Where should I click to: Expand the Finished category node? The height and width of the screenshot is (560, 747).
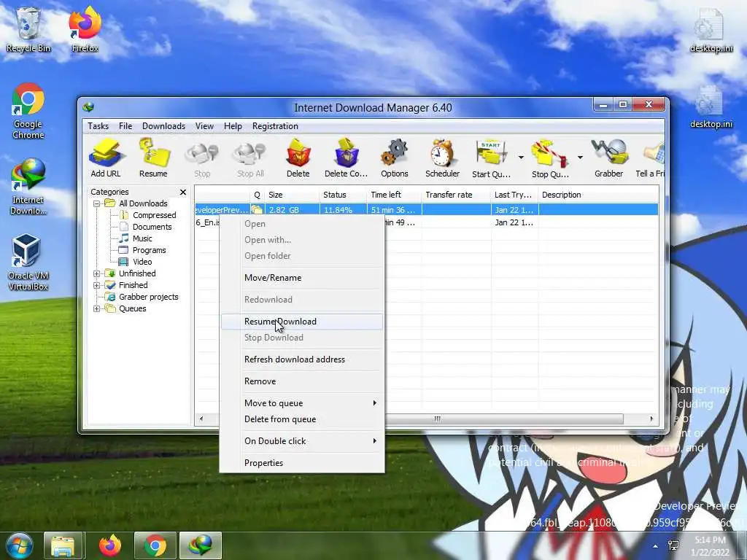(x=97, y=285)
